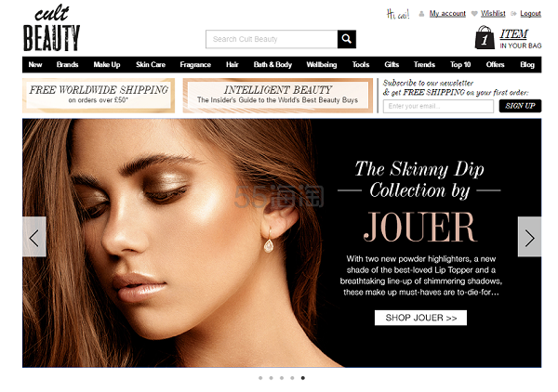Open the Skin Care menu
This screenshot has width=558, height=392.
[151, 65]
